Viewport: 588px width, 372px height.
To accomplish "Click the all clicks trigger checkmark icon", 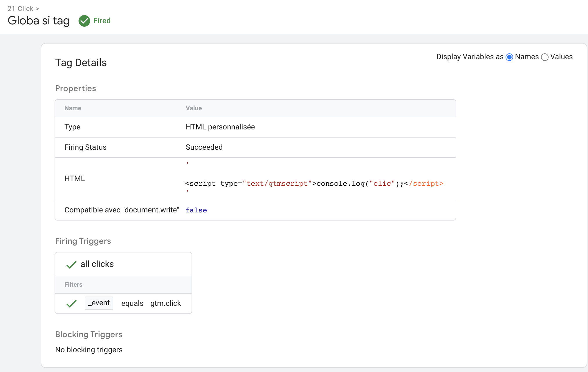I will [71, 264].
